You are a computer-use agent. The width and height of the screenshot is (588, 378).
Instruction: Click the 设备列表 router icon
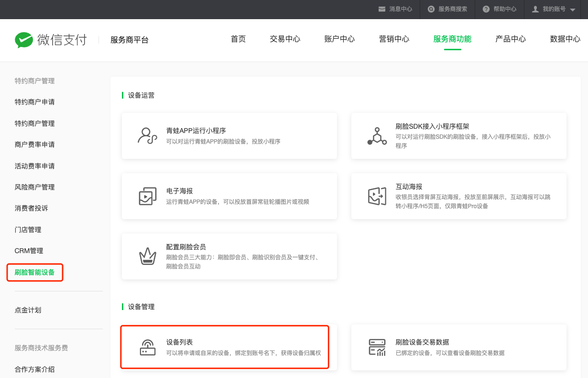[147, 347]
